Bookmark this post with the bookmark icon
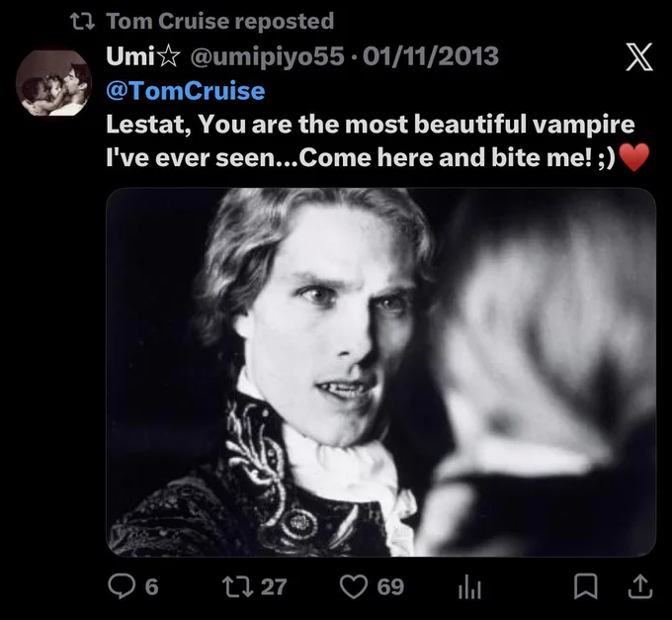 click(x=585, y=586)
